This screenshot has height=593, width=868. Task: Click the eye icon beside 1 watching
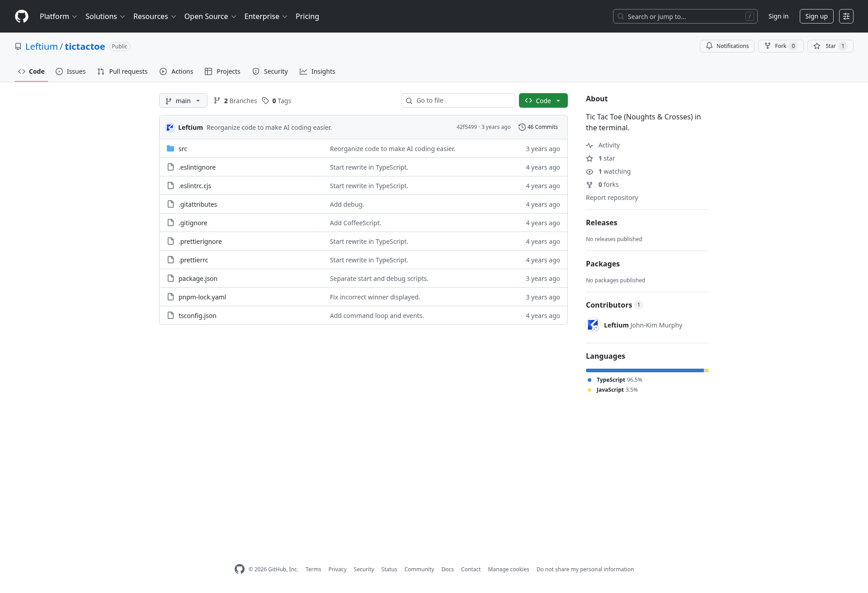[x=590, y=171]
